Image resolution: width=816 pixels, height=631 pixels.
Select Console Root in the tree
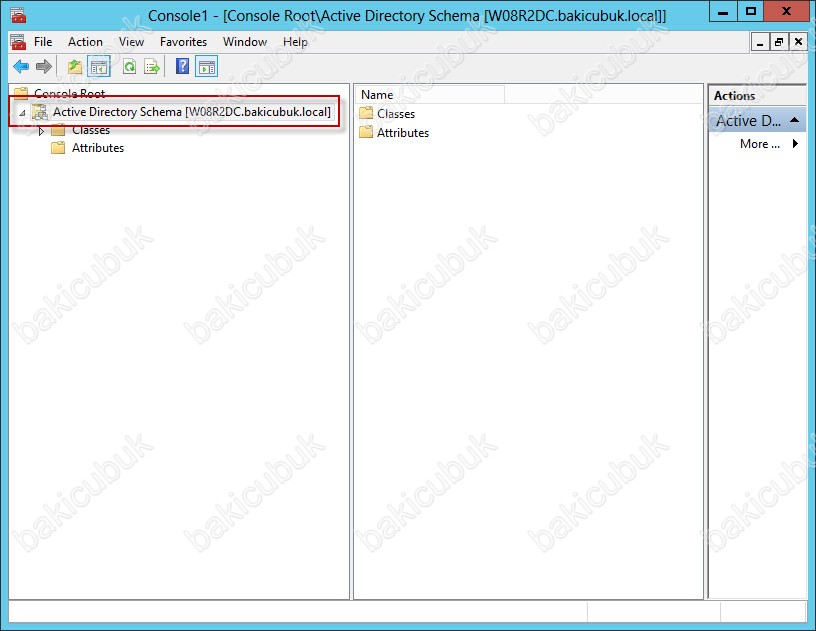click(68, 94)
